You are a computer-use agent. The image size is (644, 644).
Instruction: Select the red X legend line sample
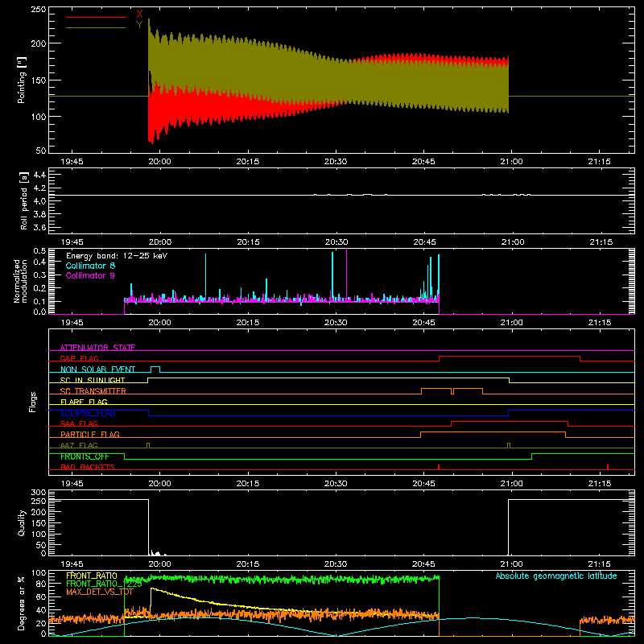point(96,17)
